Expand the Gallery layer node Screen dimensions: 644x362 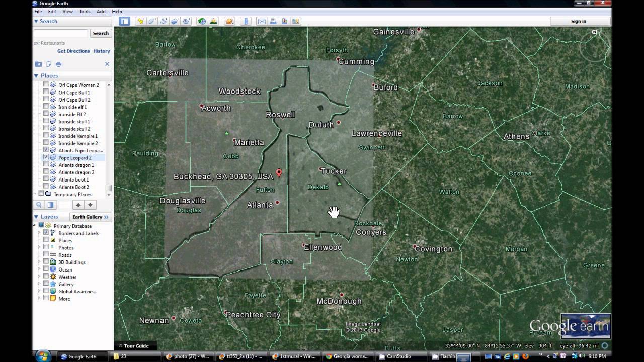point(40,284)
